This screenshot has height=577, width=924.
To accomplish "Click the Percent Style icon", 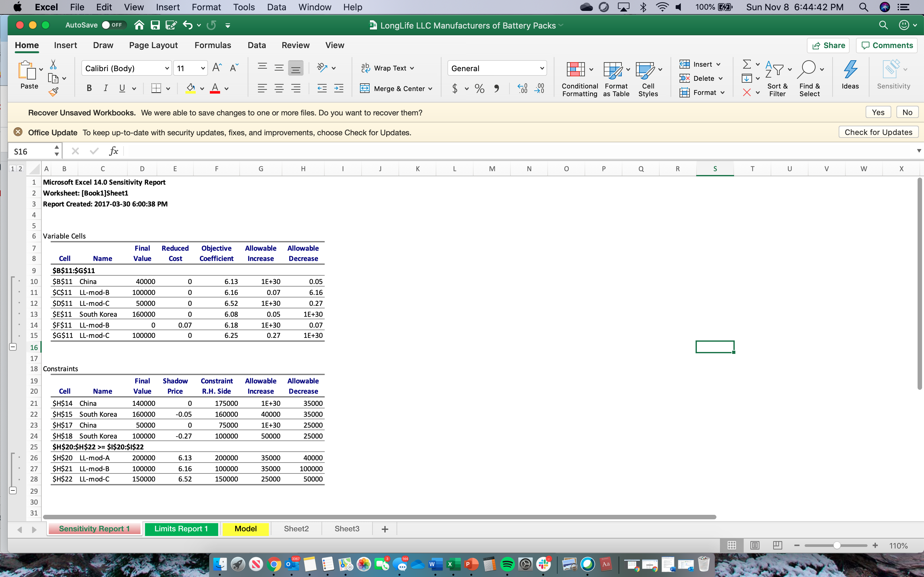I will pyautogui.click(x=480, y=88).
